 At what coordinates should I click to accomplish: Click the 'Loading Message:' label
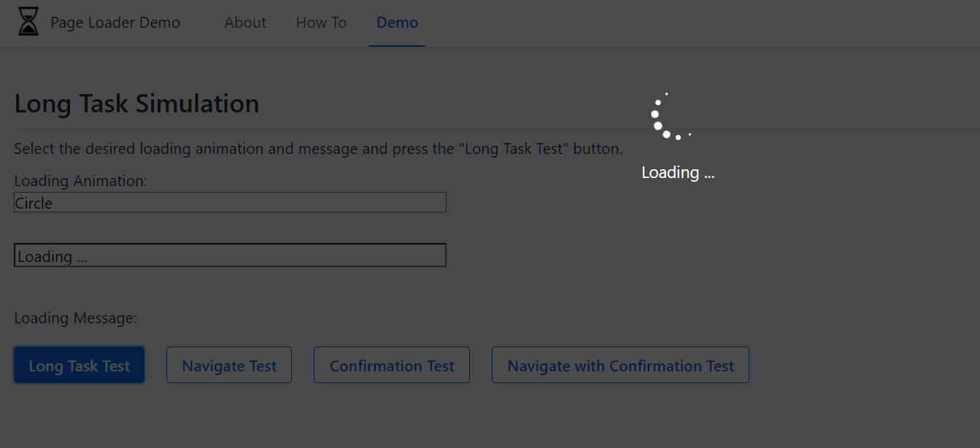pos(74,317)
